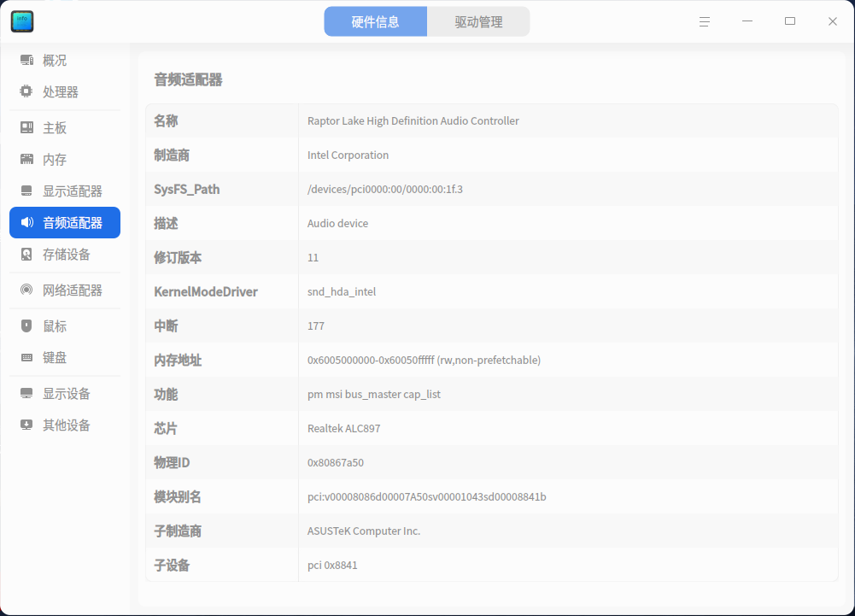Select the SysFS_Path field label
Image resolution: width=855 pixels, height=616 pixels.
(x=187, y=190)
